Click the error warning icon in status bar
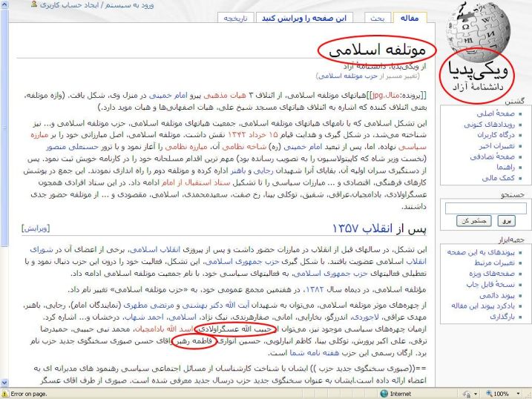The height and width of the screenshot is (399, 532). tap(6, 394)
